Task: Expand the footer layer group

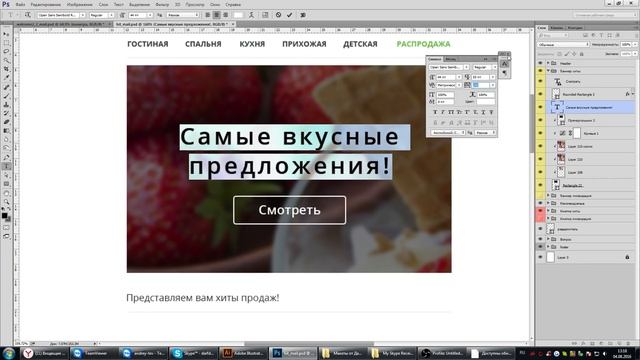Action: 548,247
